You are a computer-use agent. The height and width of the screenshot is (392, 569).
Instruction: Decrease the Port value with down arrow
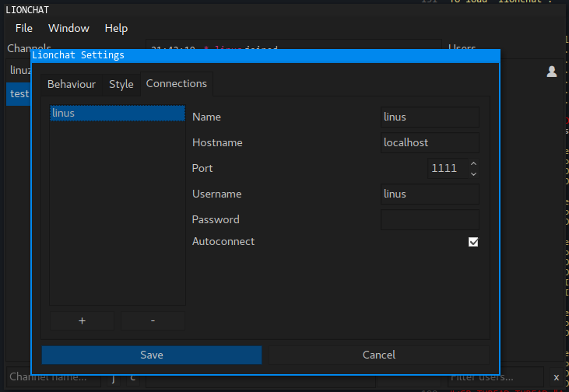click(x=473, y=173)
